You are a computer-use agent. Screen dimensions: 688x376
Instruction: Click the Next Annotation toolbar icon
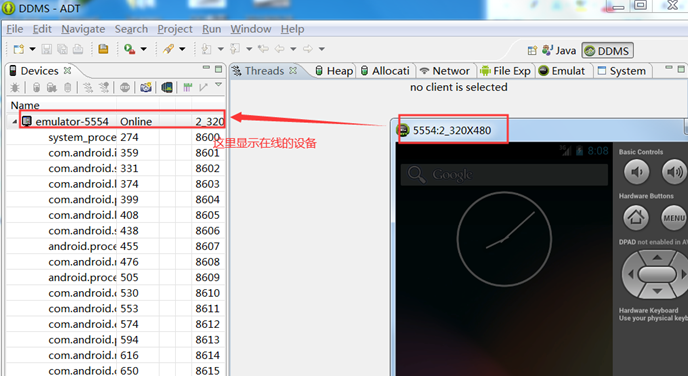point(206,49)
